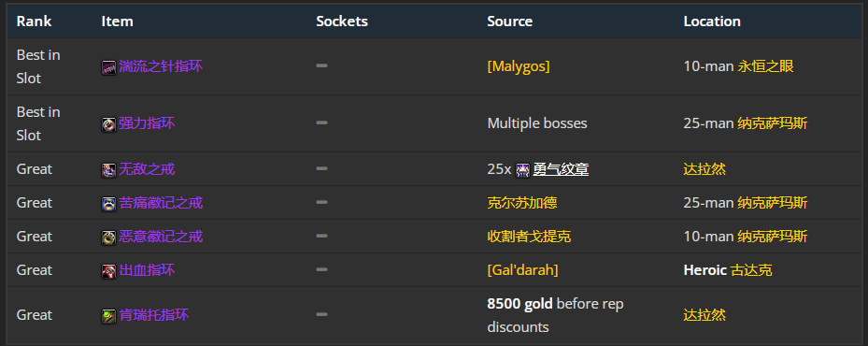
Task: Click the 勇气纹章 emblem icon
Action: (x=522, y=169)
